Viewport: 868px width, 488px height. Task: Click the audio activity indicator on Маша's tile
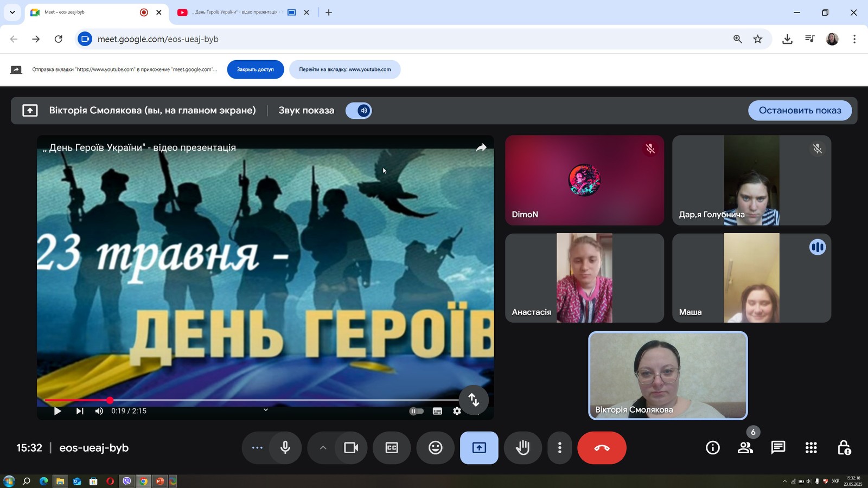click(818, 247)
